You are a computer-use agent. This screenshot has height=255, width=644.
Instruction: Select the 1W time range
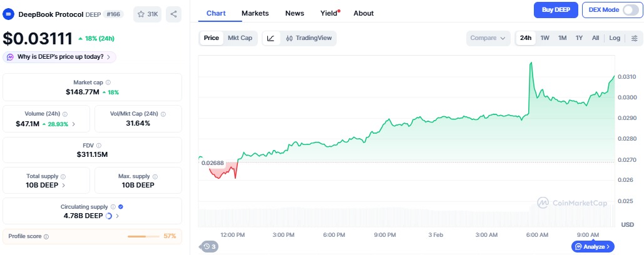click(544, 38)
